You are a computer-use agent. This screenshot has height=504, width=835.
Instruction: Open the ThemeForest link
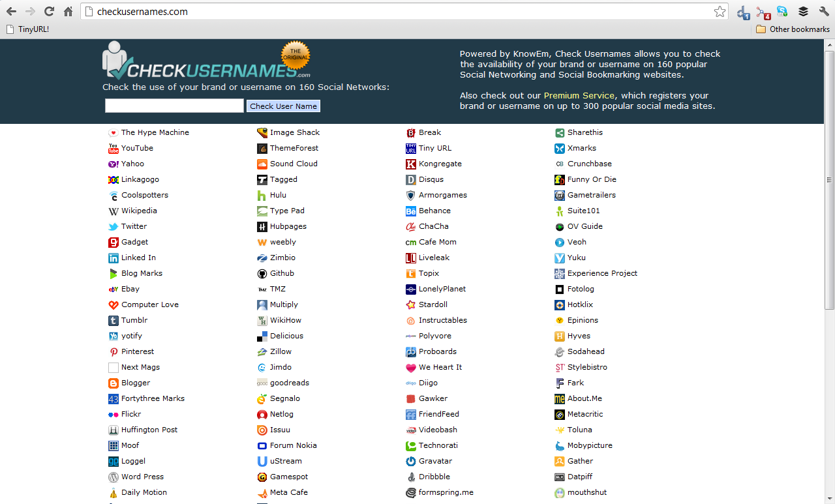(294, 148)
